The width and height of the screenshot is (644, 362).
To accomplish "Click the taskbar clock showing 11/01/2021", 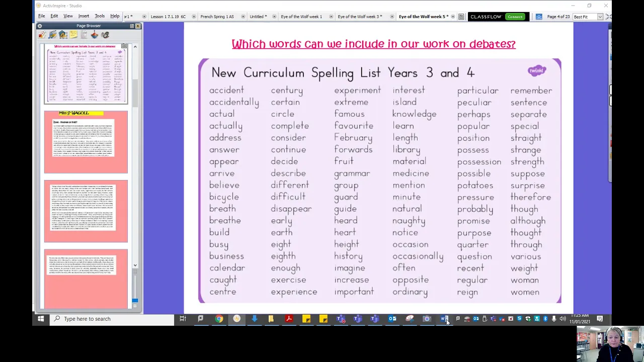I will click(580, 319).
